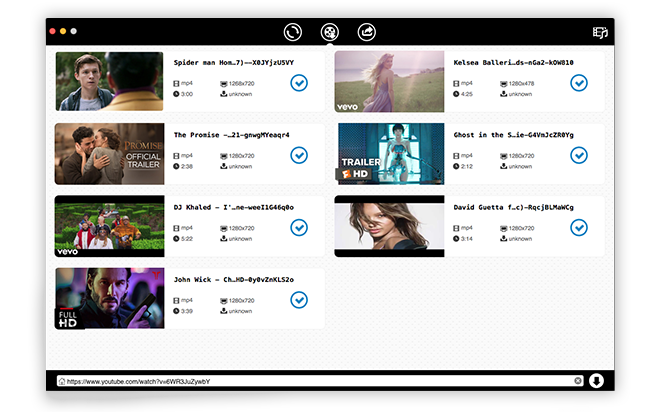Open the Ghost in the Shell trailer thumbnail
This screenshot has width=659, height=412.
pos(389,154)
